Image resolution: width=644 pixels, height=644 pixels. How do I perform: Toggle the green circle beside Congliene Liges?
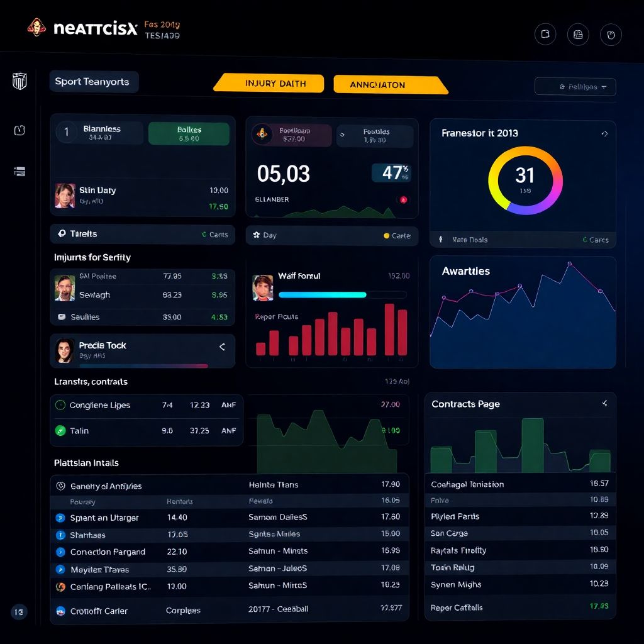[60, 406]
